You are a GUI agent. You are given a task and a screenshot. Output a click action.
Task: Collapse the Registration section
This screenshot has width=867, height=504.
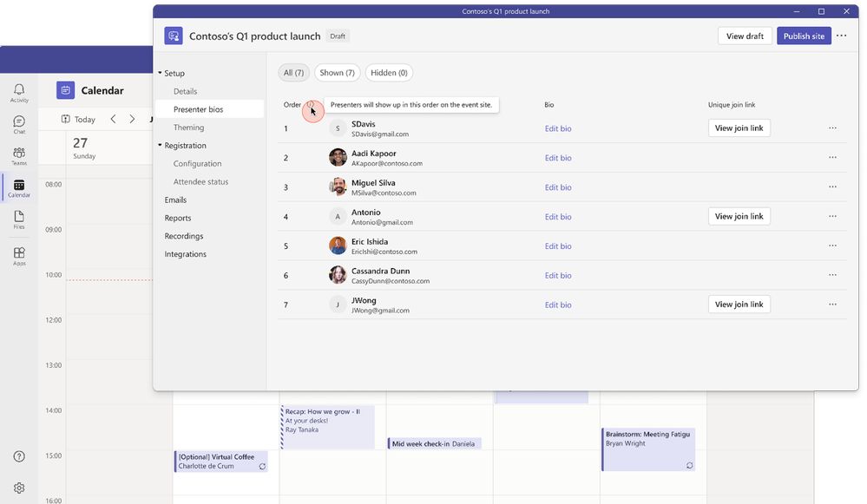click(x=161, y=146)
